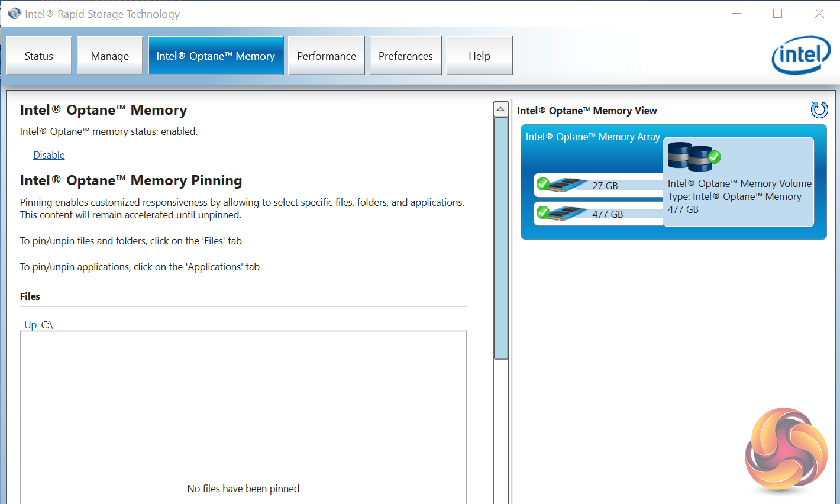Switch to the Manage tab
Image resolution: width=840 pixels, height=504 pixels.
click(110, 56)
